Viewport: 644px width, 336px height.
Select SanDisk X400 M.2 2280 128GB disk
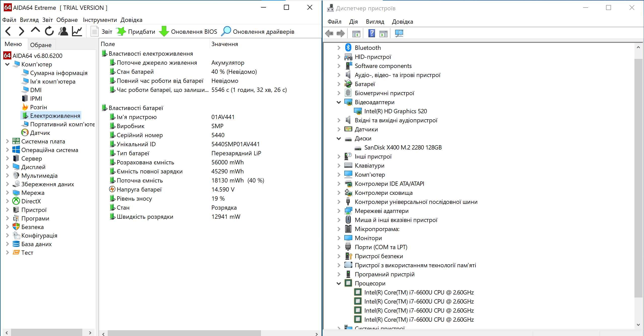(x=398, y=147)
